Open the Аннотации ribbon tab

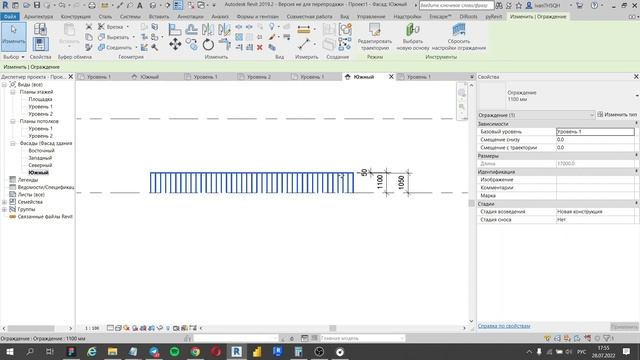(x=190, y=17)
